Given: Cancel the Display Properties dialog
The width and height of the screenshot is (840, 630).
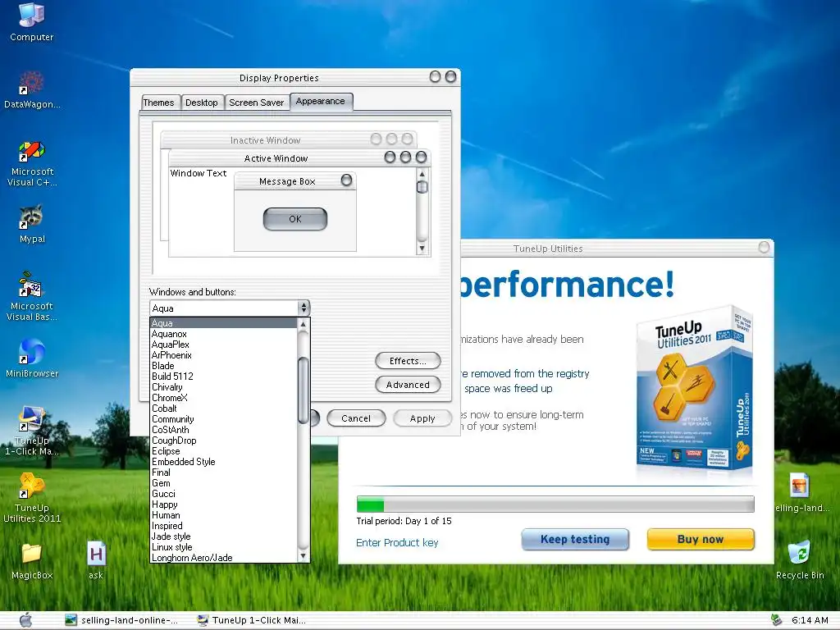Looking at the screenshot, I should click(x=356, y=418).
